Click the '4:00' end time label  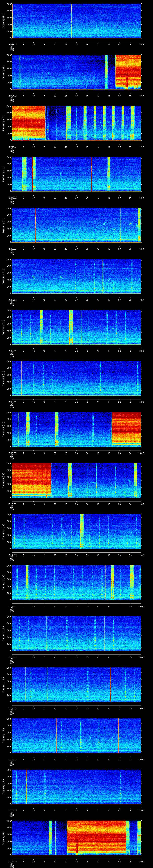[141, 147]
